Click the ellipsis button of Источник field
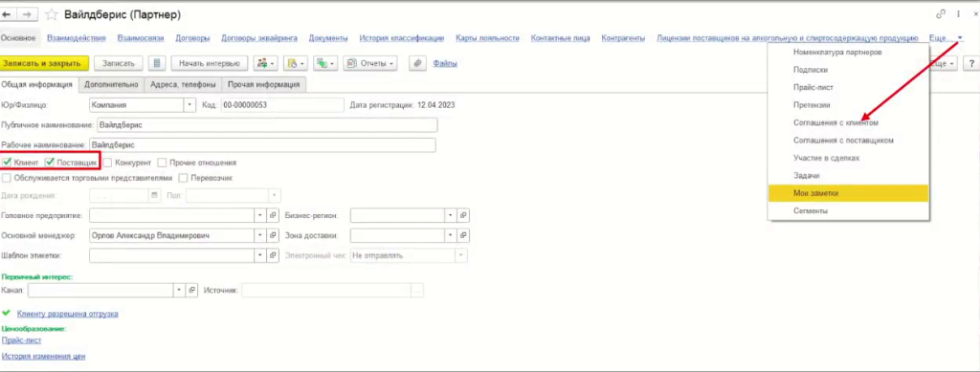This screenshot has width=980, height=372. (x=417, y=290)
